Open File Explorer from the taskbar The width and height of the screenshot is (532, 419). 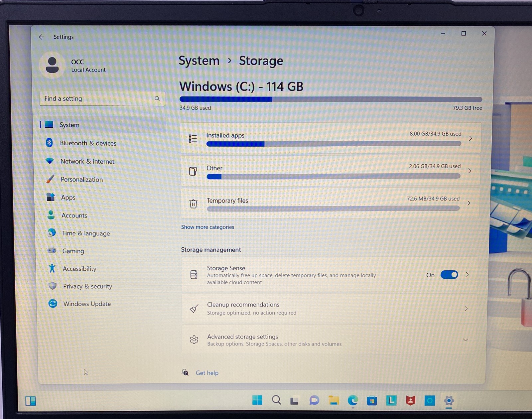pos(334,400)
